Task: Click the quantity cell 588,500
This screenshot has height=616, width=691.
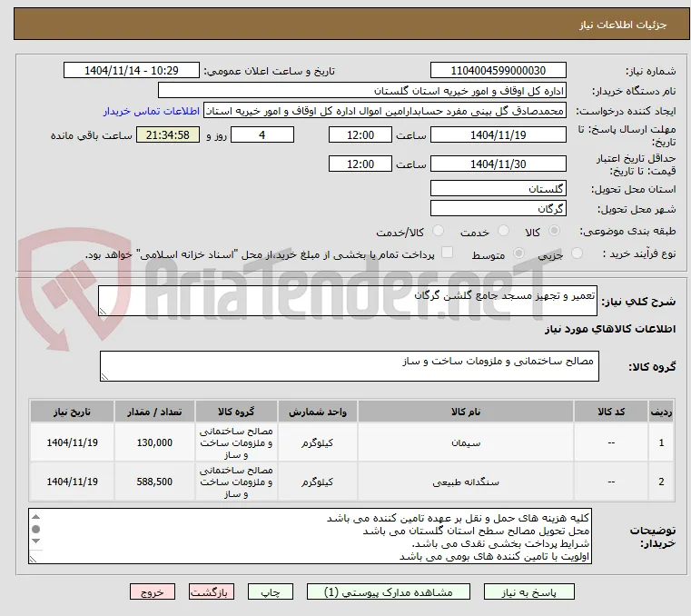Action: [154, 482]
